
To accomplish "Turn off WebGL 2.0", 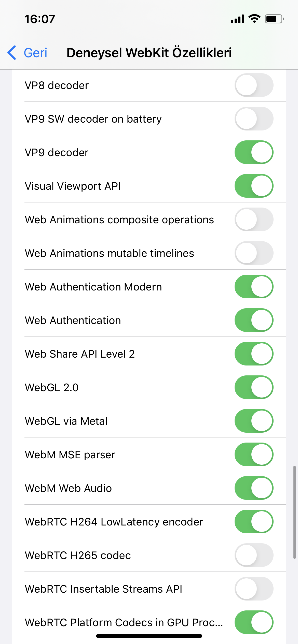I will [254, 387].
